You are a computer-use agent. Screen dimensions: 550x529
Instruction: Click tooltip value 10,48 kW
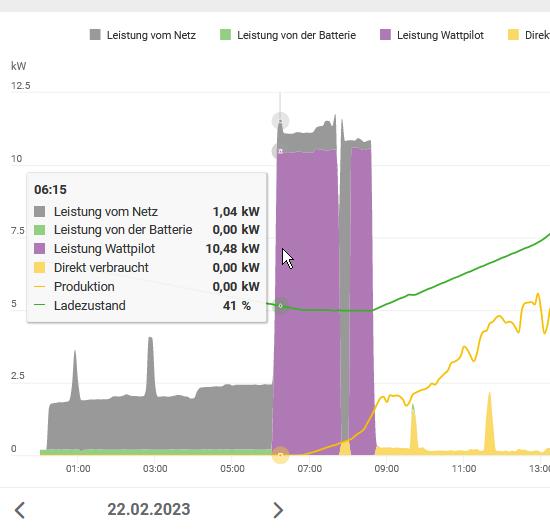(233, 249)
